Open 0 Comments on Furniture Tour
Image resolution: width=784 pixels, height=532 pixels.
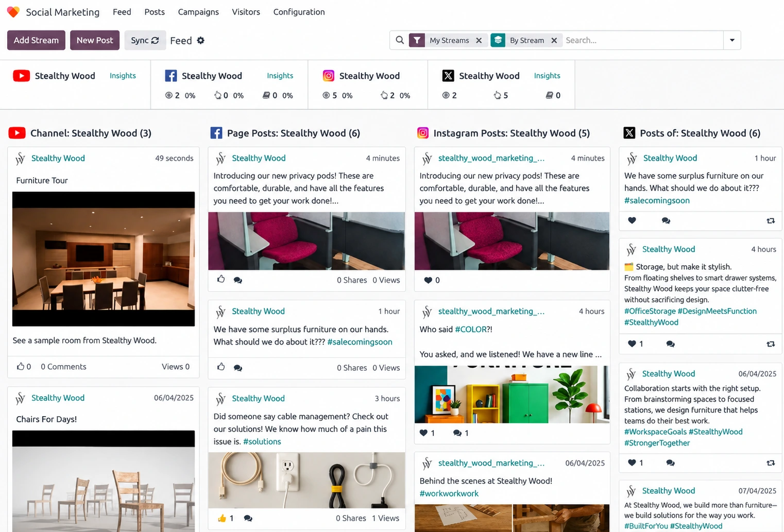63,367
